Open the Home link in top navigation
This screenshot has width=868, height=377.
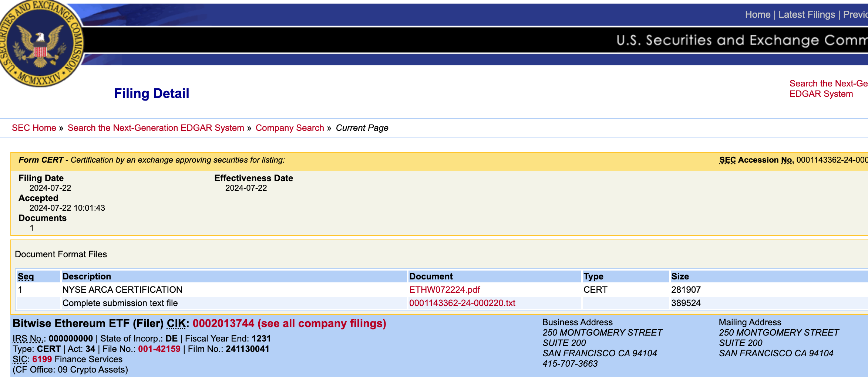click(x=757, y=14)
